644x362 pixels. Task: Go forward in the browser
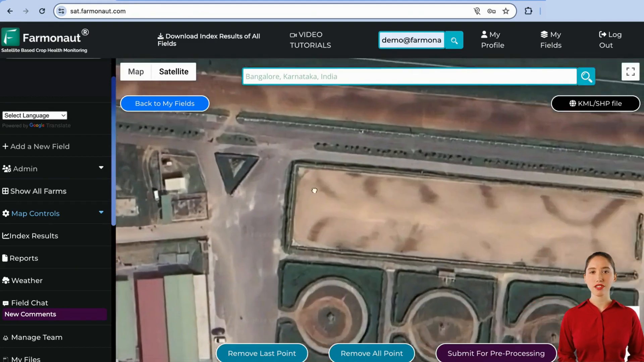pyautogui.click(x=26, y=11)
